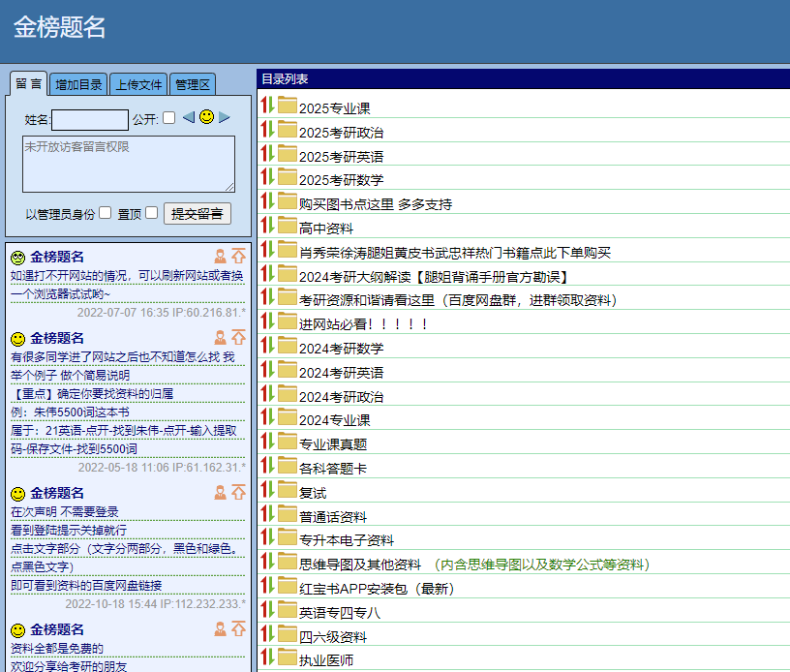The image size is (790, 672).
Task: Open the 专业课真题 folder
Action: point(333,444)
